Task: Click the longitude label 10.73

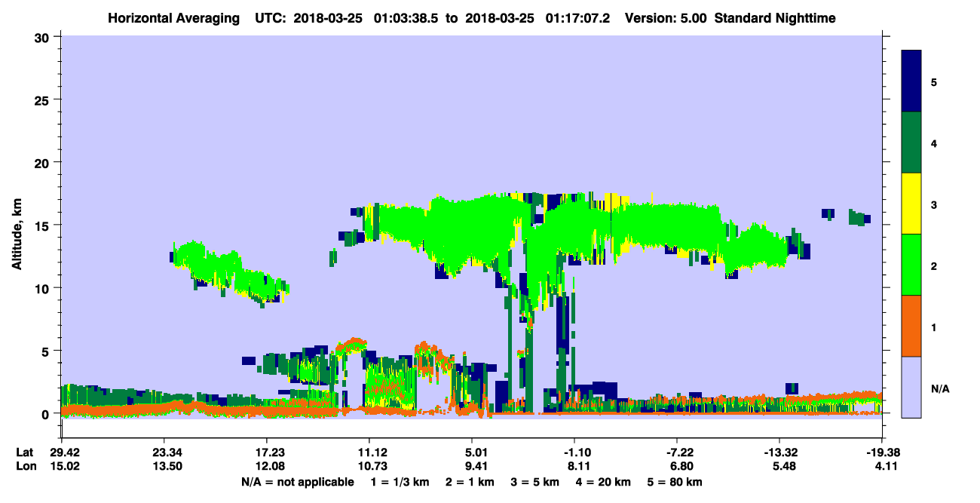Action: click(369, 467)
